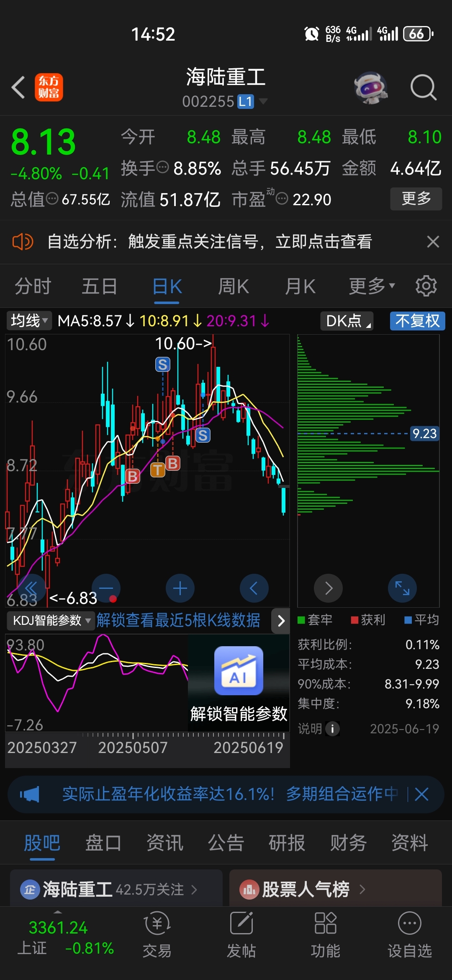The width and height of the screenshot is (452, 980).
Task: Tap the lower S sell marker
Action: click(x=203, y=435)
